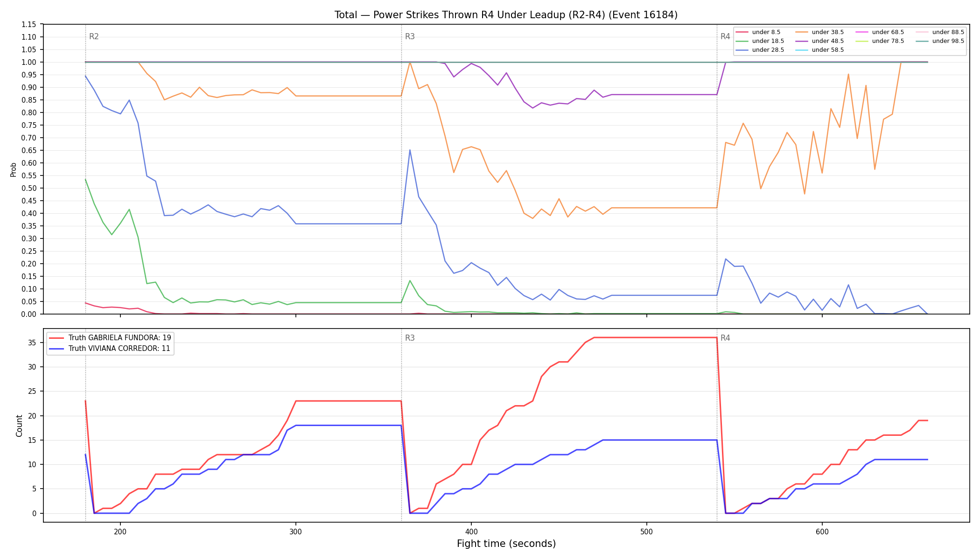The width and height of the screenshot is (980, 560).
Task: Click the blue swatch for 'Truth VIVIANA CORREDOR: 11'
Action: pos(57,349)
